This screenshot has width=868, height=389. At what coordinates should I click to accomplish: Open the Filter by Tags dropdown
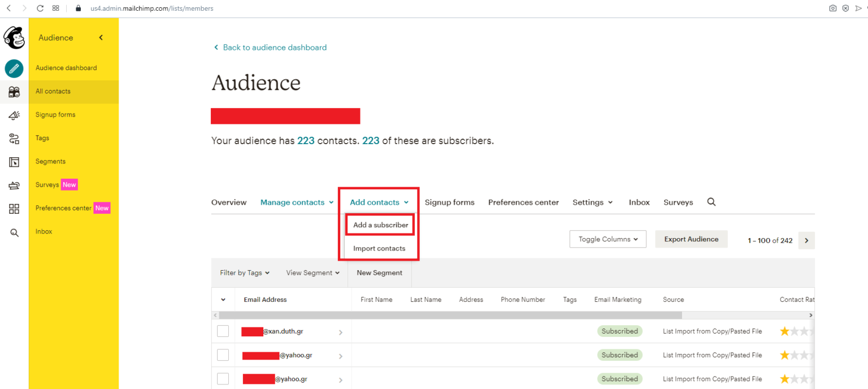(x=245, y=273)
